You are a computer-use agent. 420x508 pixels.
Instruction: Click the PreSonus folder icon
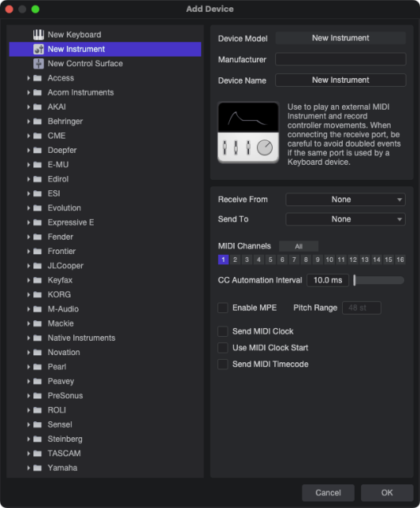(37, 396)
